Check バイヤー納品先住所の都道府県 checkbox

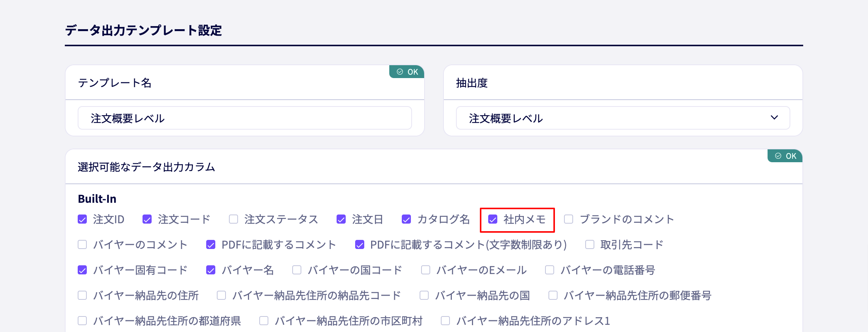[x=82, y=321]
